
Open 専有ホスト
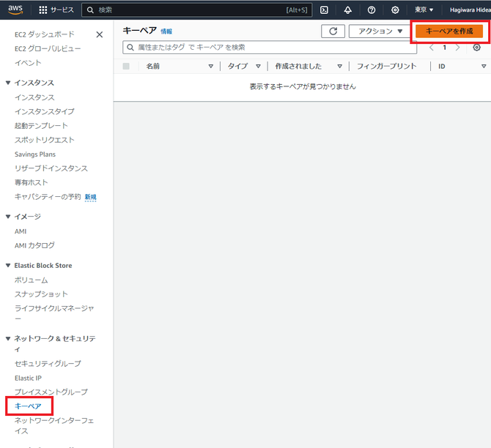click(x=32, y=182)
